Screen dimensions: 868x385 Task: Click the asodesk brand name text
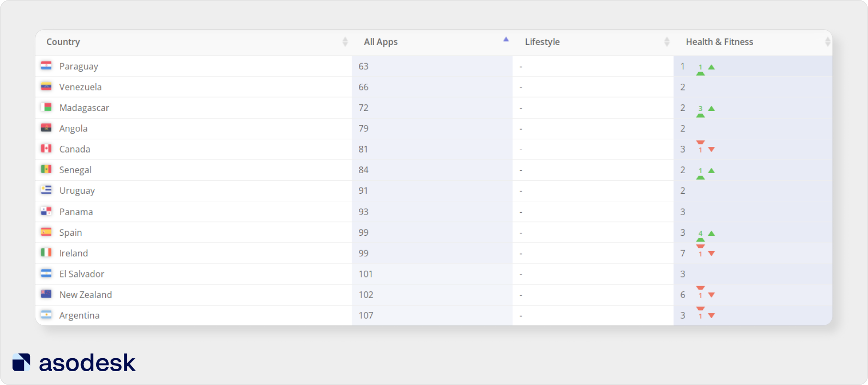(87, 363)
